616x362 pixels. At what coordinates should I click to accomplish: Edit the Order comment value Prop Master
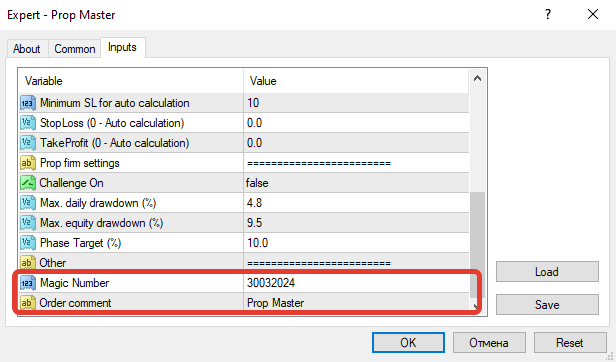pyautogui.click(x=356, y=303)
